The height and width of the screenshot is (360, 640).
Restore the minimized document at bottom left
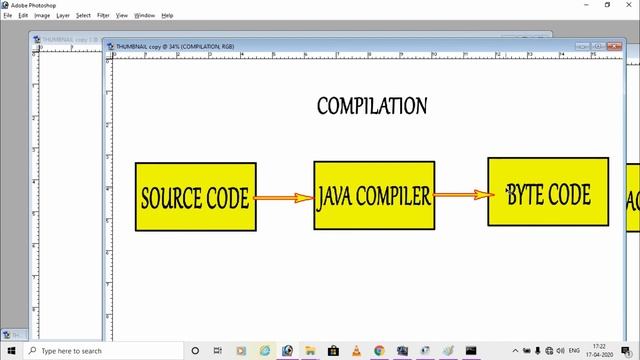(14, 335)
